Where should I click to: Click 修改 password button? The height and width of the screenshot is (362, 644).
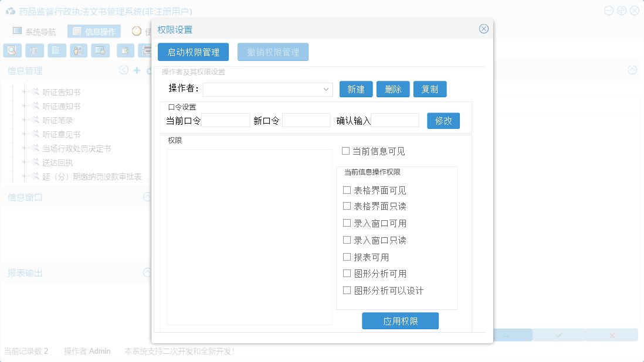(443, 121)
